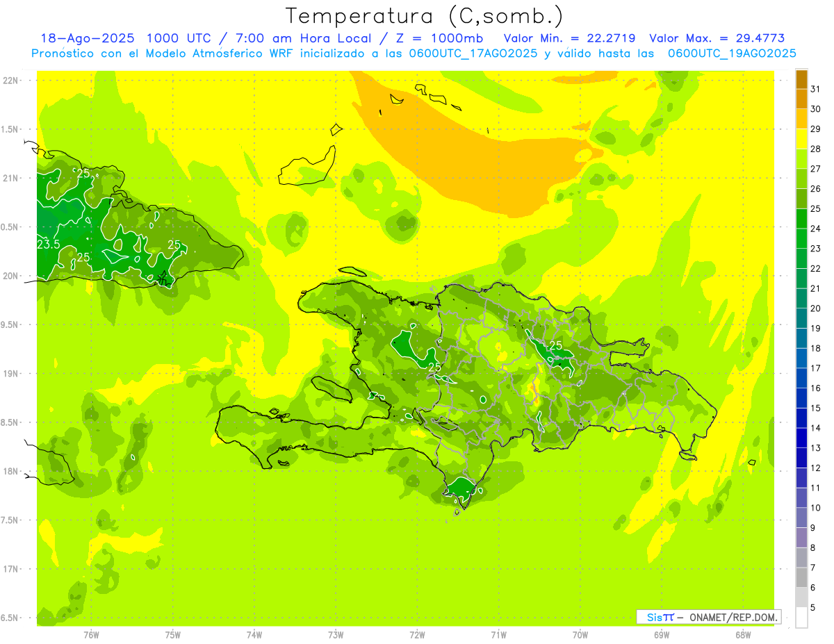Click the blue color-scale band between 15 and 16
The image size is (834, 644).
point(801,398)
